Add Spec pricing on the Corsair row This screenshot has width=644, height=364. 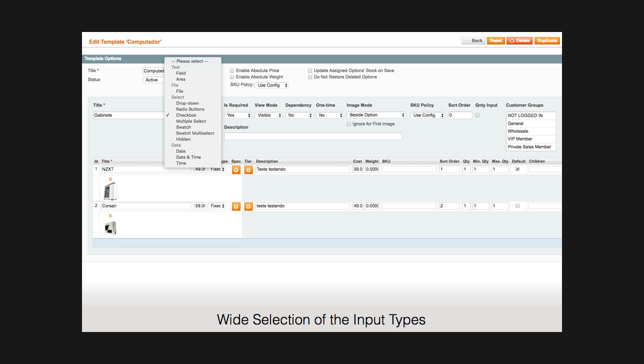(236, 206)
